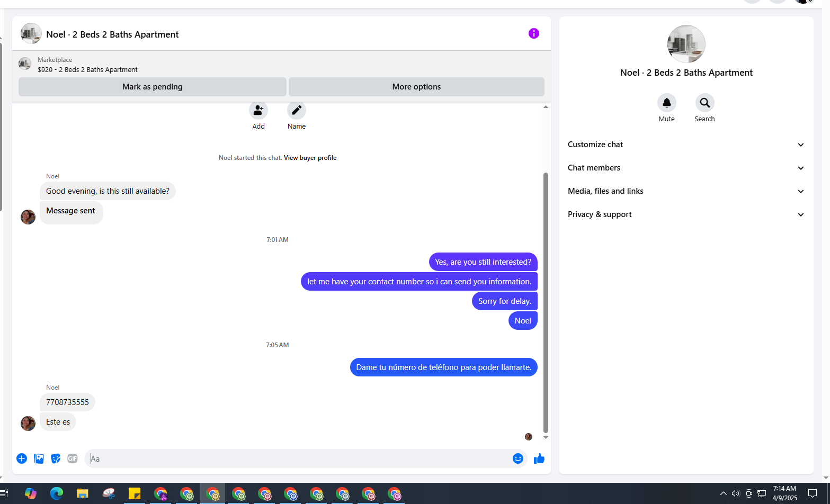Image resolution: width=830 pixels, height=504 pixels.
Task: Click the seen-by small avatar indicator
Action: click(528, 437)
